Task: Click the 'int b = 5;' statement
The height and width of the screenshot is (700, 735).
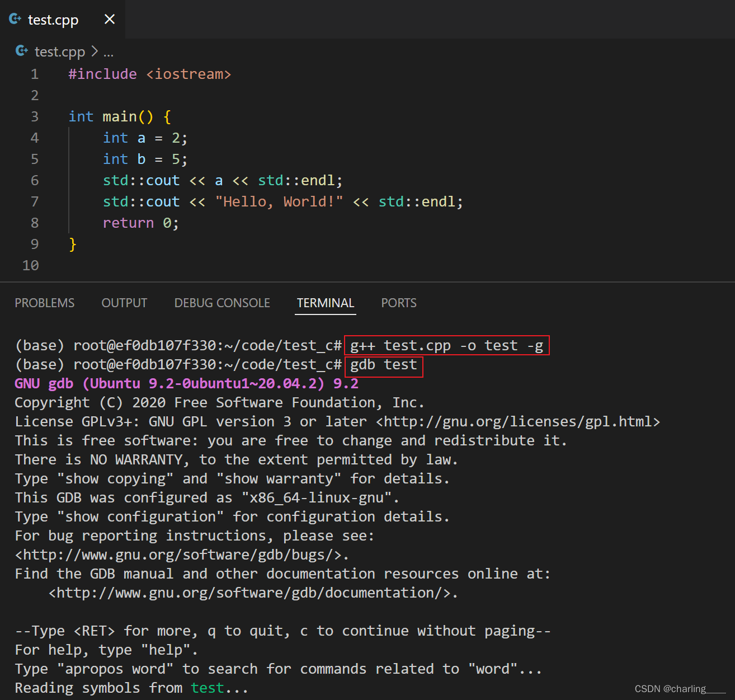Action: [145, 159]
